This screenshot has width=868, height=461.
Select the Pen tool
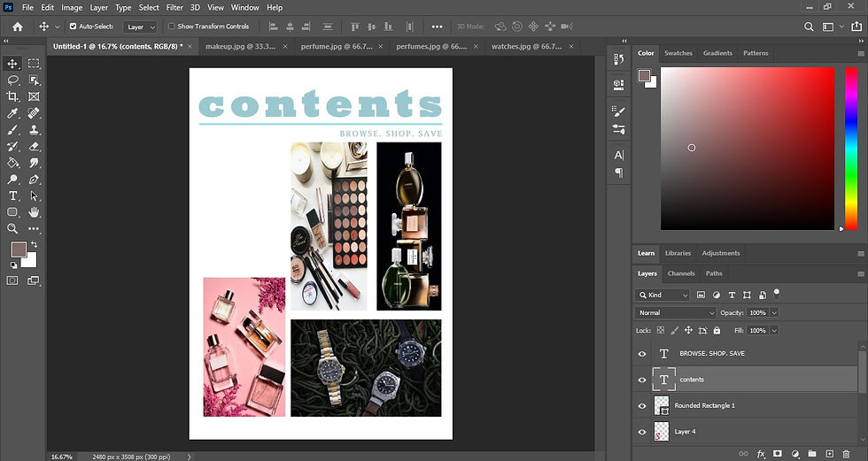tap(34, 180)
